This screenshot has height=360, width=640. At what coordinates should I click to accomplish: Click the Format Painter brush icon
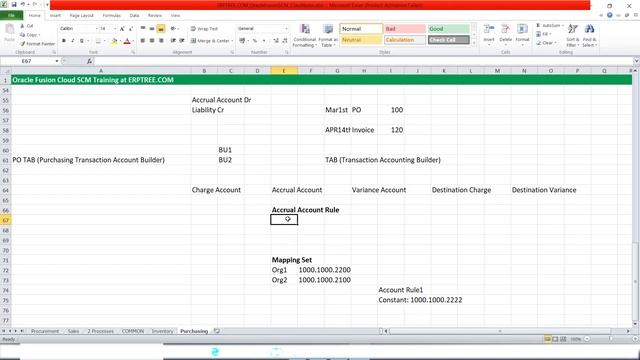(x=23, y=43)
